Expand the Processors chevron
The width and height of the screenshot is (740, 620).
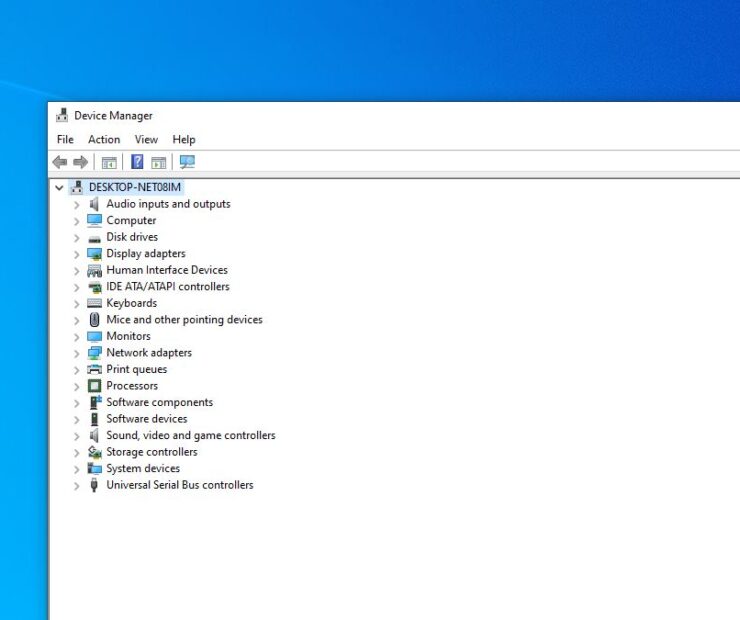pos(76,386)
